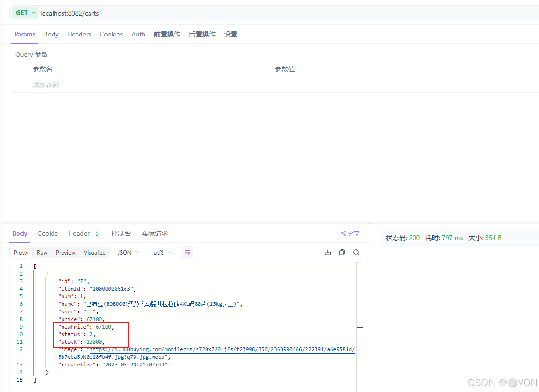The width and height of the screenshot is (539, 392).
Task: Open the 前置操作 tab
Action: [167, 35]
